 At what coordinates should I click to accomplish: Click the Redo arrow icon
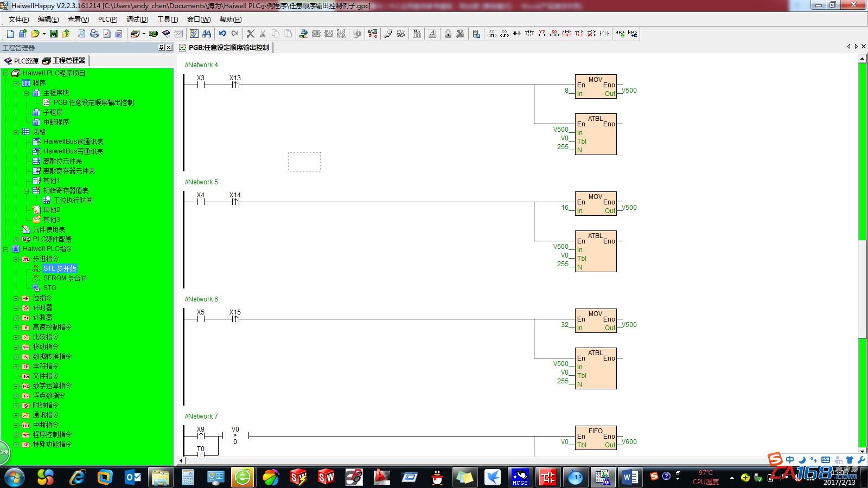(235, 34)
